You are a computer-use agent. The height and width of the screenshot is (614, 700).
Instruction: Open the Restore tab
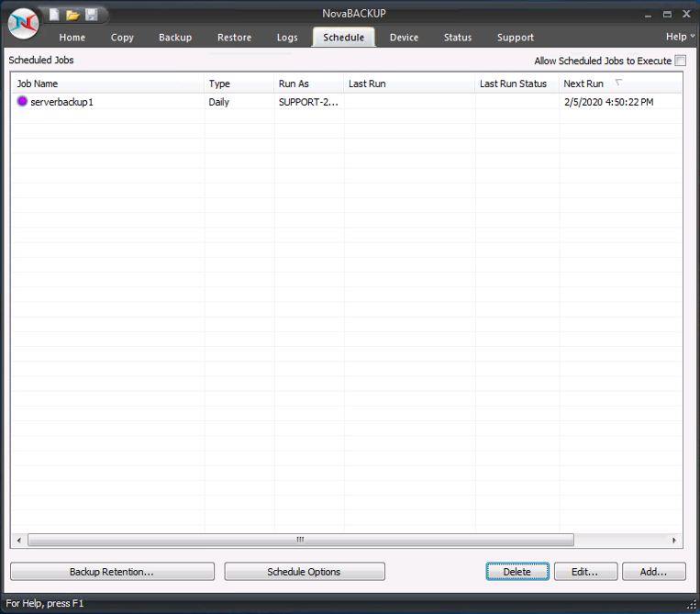pyautogui.click(x=234, y=38)
